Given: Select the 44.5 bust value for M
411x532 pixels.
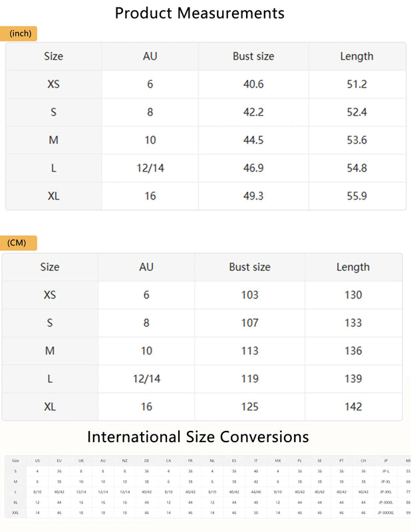Looking at the screenshot, I should 253,140.
